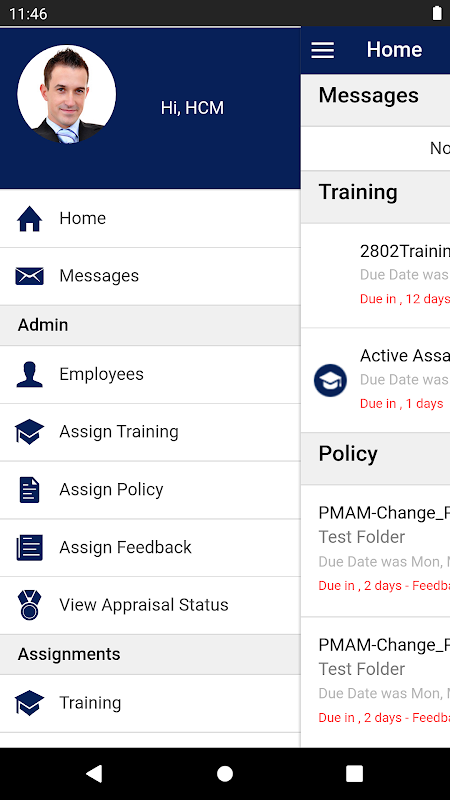Tap the Android home circle button
This screenshot has width=450, height=800.
(225, 773)
